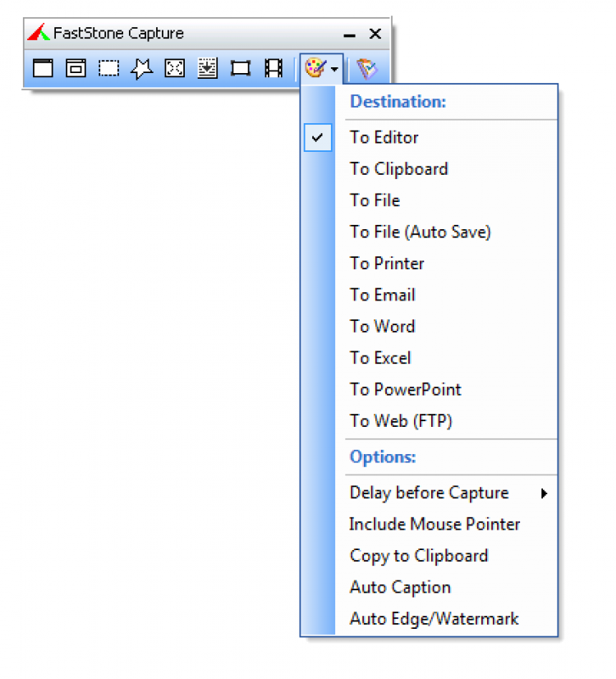This screenshot has width=616, height=679.
Task: Click the FastStone Capture logo icon
Action: [39, 33]
